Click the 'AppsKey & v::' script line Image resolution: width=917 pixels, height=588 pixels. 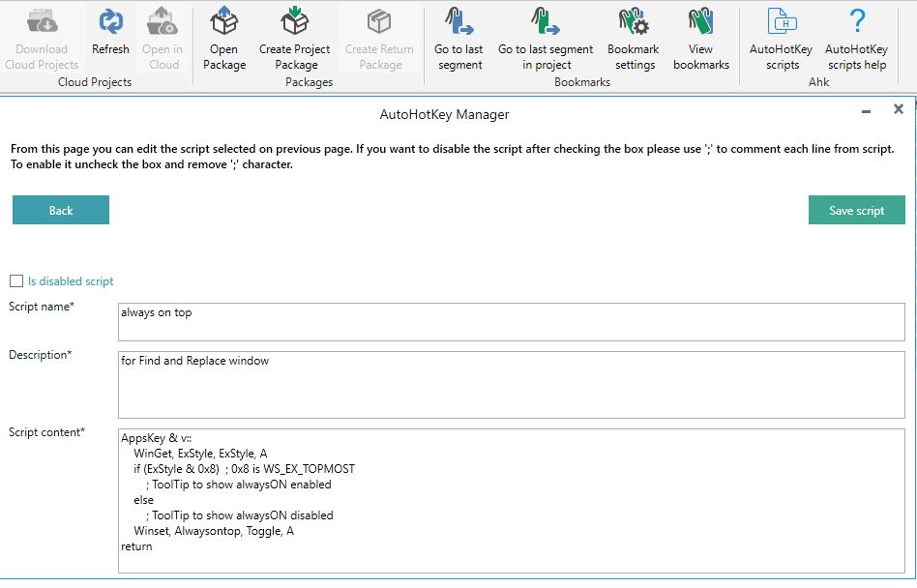pos(156,438)
